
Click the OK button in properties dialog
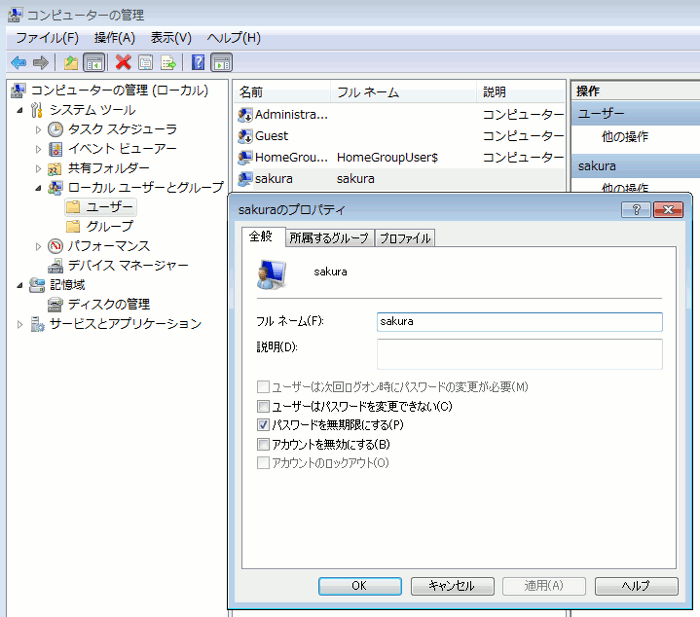[x=359, y=586]
